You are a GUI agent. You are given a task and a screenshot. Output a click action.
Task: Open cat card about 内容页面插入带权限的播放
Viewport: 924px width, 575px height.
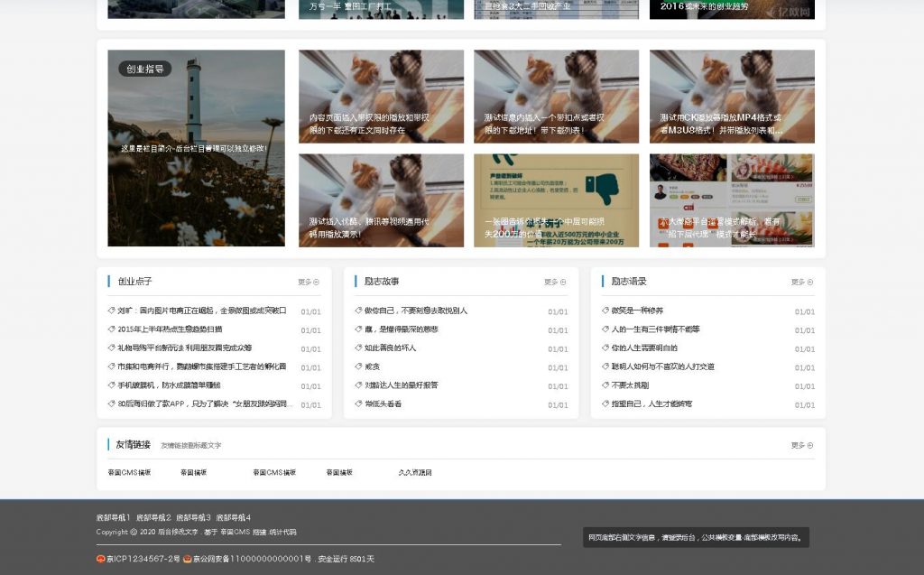point(382,97)
